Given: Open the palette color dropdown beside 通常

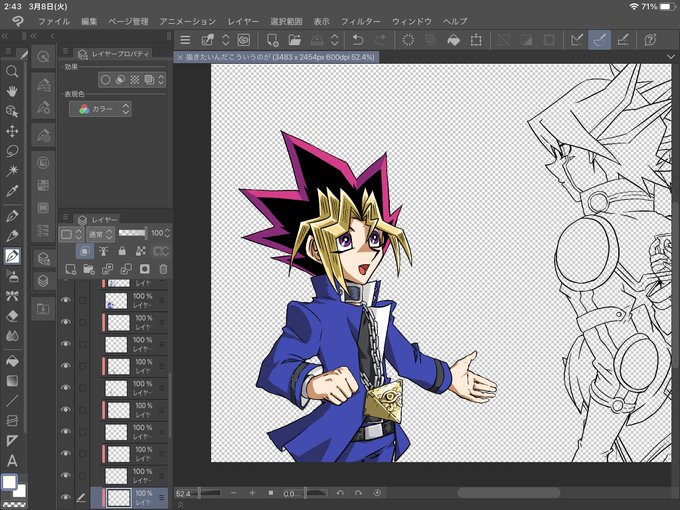Looking at the screenshot, I should click(x=71, y=234).
